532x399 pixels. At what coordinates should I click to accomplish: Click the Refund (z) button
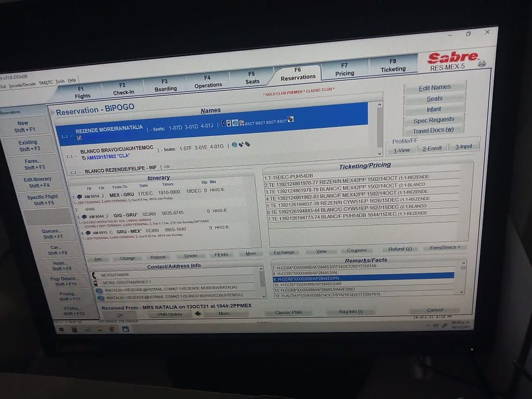tap(400, 249)
